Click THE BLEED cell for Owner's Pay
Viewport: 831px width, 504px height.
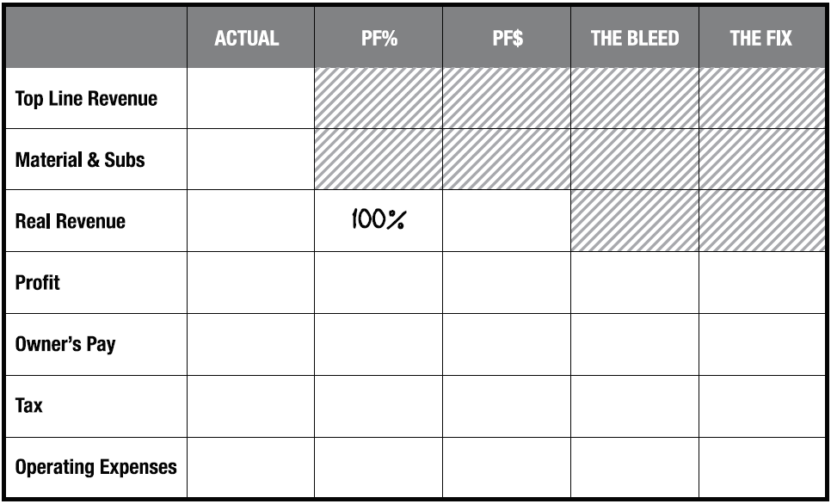[635, 344]
